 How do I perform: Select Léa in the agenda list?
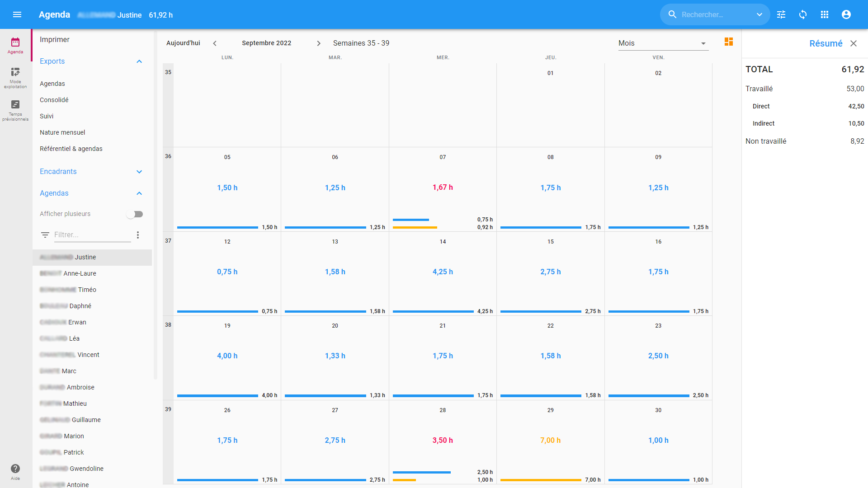pos(92,338)
